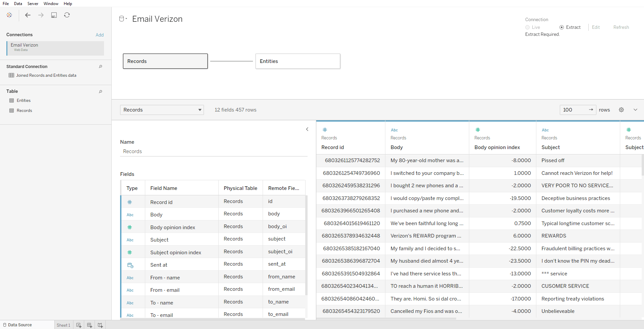Open the data grid settings gear
The width and height of the screenshot is (644, 329).
[x=621, y=110]
